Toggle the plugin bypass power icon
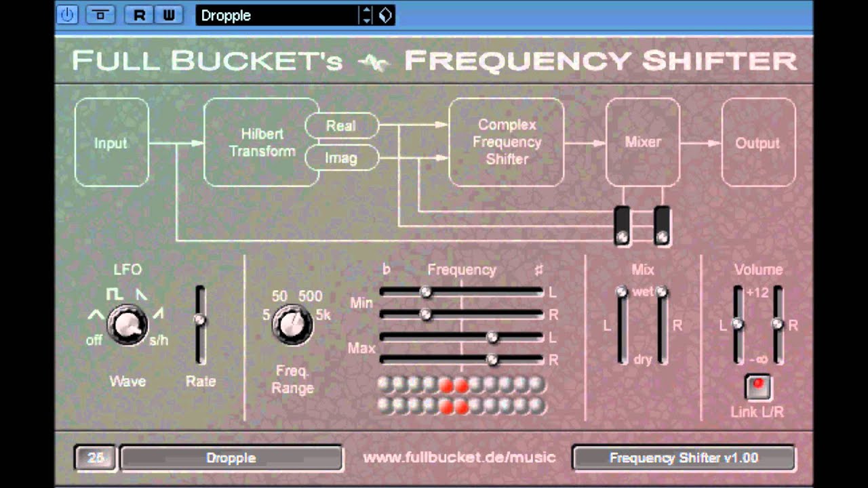The image size is (868, 488). (67, 15)
